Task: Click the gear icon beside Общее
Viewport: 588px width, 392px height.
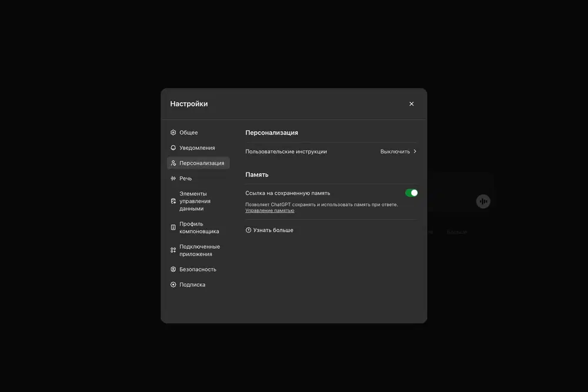Action: click(173, 132)
